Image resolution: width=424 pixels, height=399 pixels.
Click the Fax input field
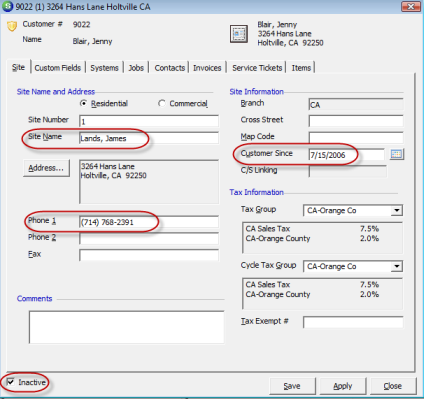click(x=149, y=255)
